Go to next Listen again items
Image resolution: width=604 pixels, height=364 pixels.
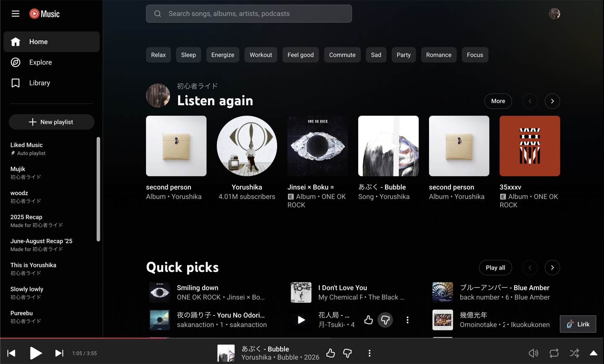tap(552, 101)
